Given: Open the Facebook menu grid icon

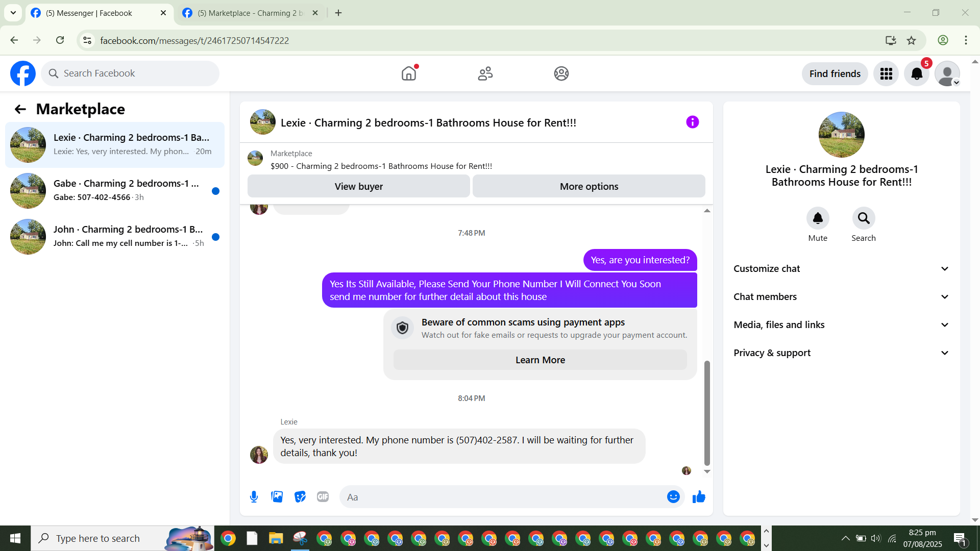Looking at the screenshot, I should tap(886, 74).
